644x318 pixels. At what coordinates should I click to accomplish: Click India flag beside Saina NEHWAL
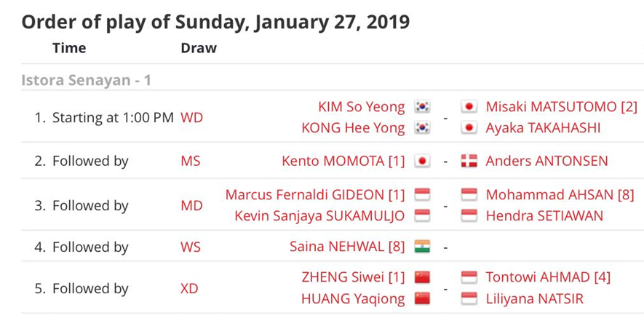[x=422, y=247]
